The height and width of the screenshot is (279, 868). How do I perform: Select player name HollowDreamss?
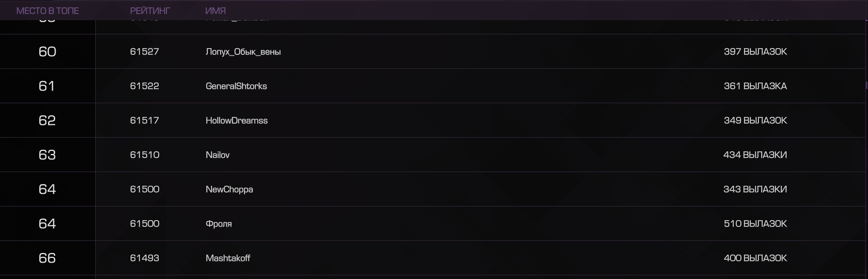click(x=237, y=120)
